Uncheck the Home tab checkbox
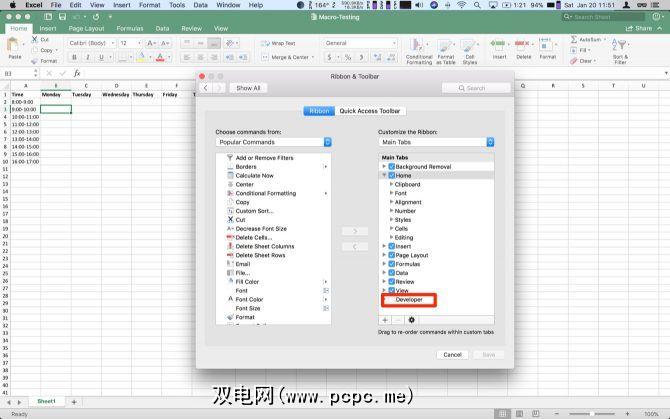670x419 pixels. [x=391, y=175]
